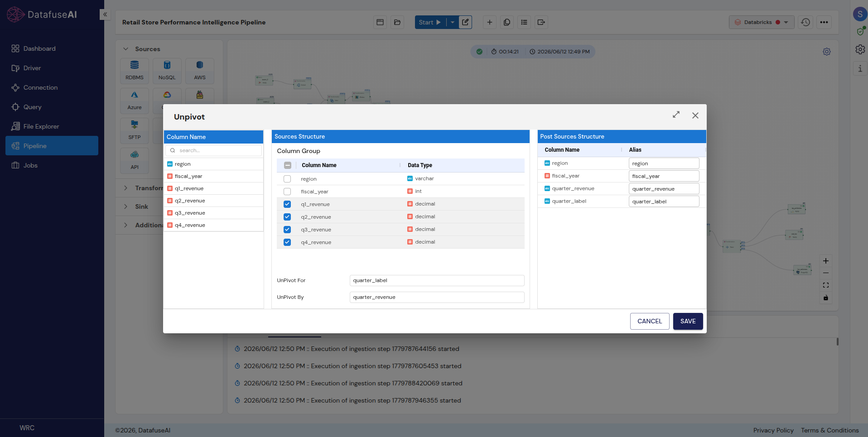Expand the Transform section
The height and width of the screenshot is (437, 868).
[125, 188]
